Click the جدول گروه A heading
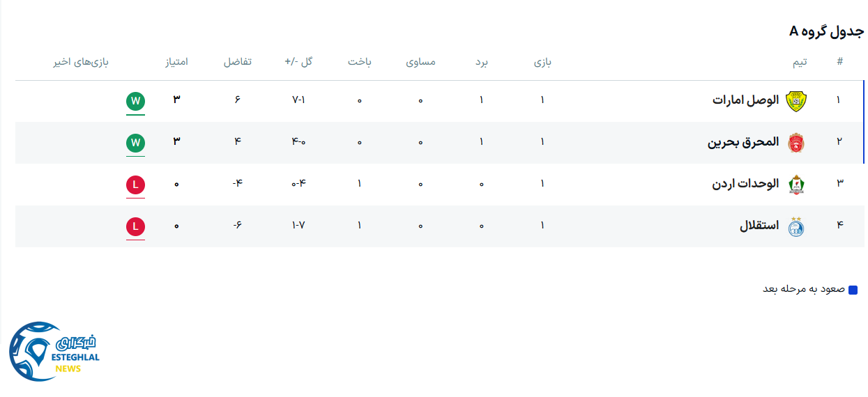 click(x=826, y=31)
